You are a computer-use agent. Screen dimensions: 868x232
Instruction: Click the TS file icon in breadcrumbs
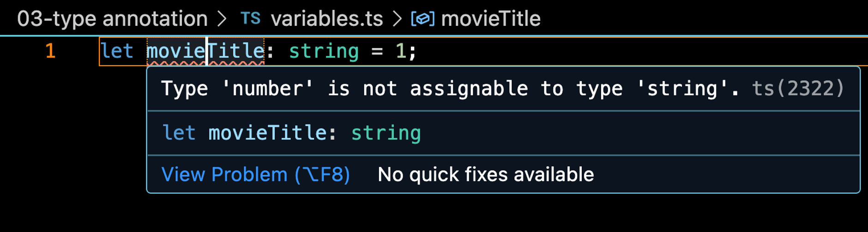click(251, 19)
